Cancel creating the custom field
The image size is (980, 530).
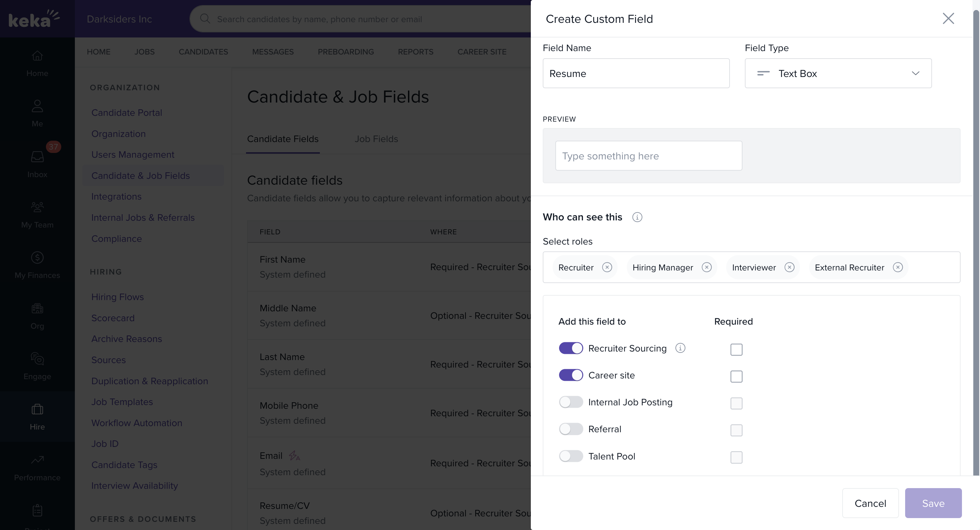tap(870, 503)
